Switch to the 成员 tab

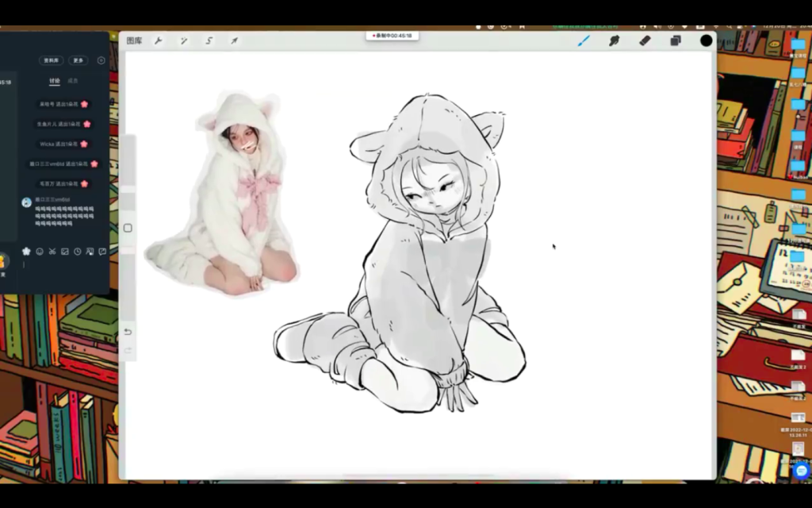[73, 80]
